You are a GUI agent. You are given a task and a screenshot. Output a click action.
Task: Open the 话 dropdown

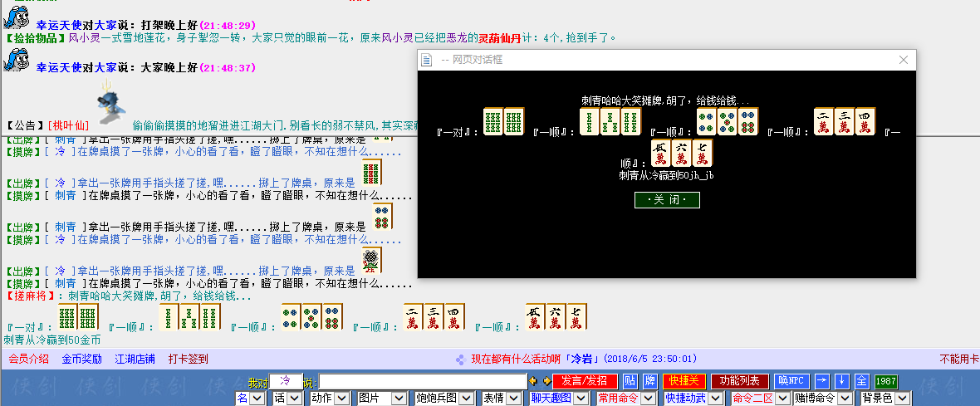[287, 398]
